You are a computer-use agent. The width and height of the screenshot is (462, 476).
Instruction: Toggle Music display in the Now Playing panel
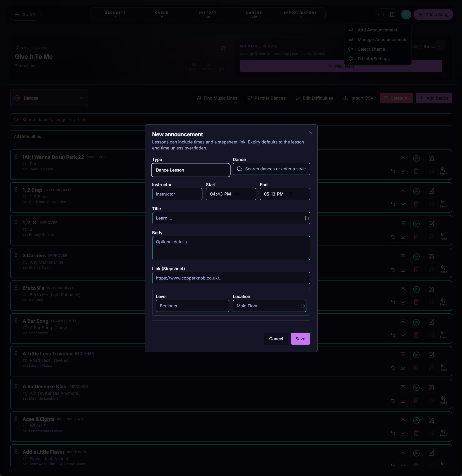207,66
